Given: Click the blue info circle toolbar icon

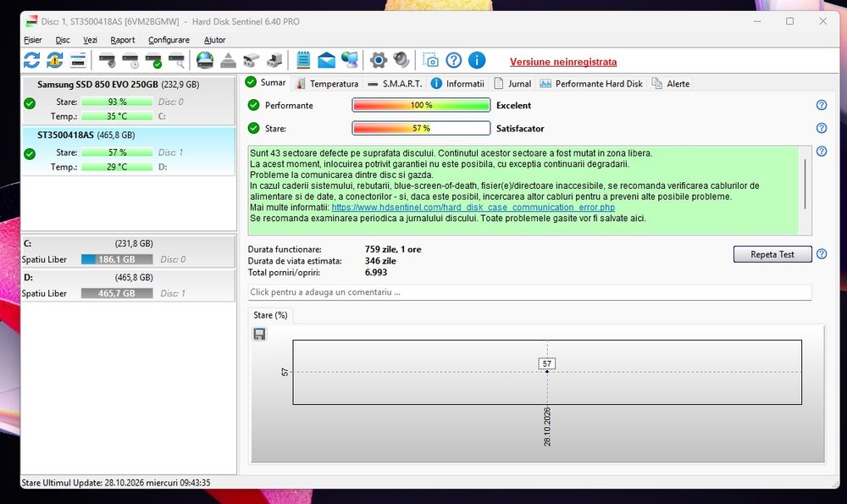Looking at the screenshot, I should (x=476, y=60).
